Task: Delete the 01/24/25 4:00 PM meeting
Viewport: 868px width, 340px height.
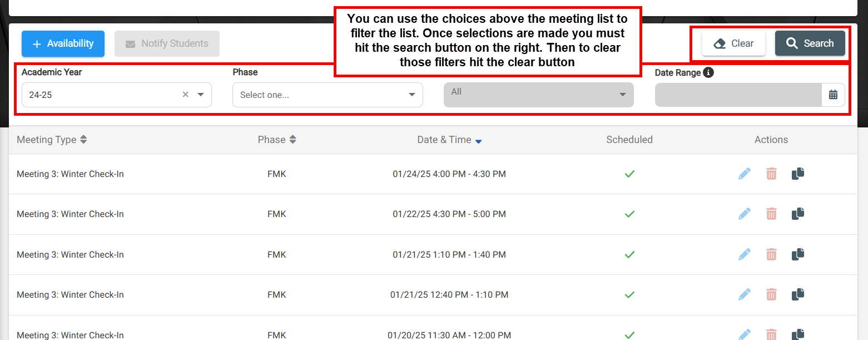Action: click(x=771, y=174)
